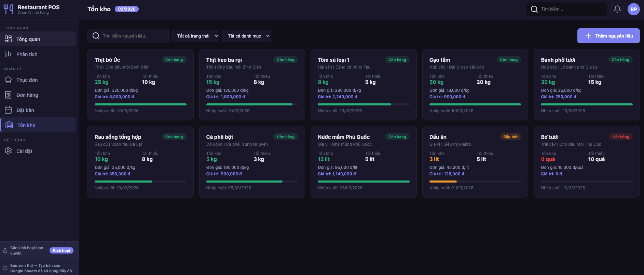Click the Restaurant POS fork logo
Viewport: 644px width, 275px height.
coord(8,9)
